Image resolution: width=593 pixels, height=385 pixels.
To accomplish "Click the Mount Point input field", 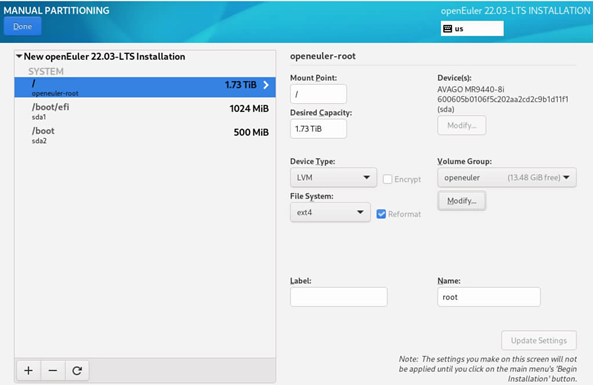I will click(x=318, y=94).
